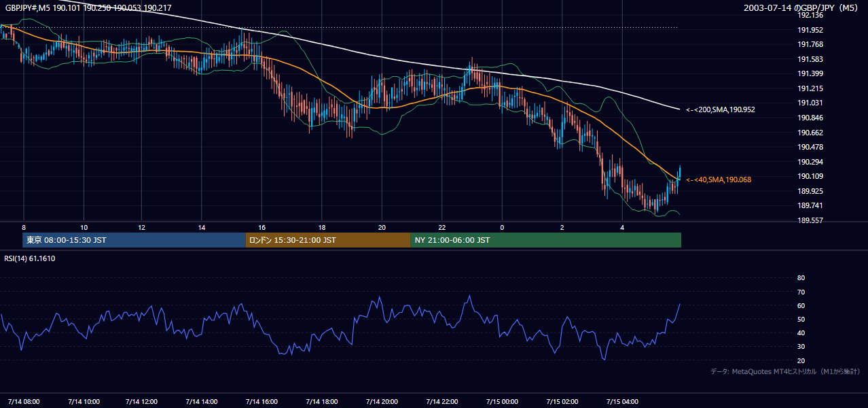Click price axis label 190.109
Screen dimensions: 868x408
[x=810, y=176]
